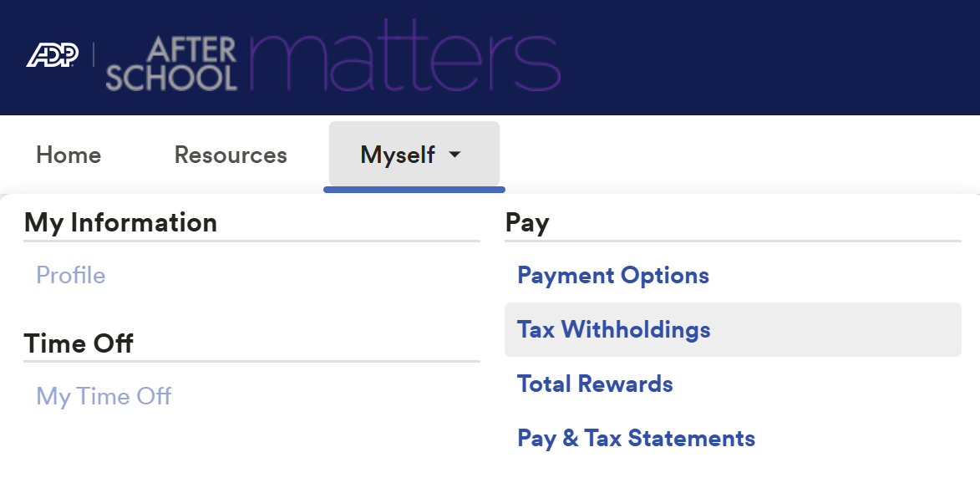The image size is (980, 493).
Task: Click the ADP logo in the header
Action: pos(52,56)
